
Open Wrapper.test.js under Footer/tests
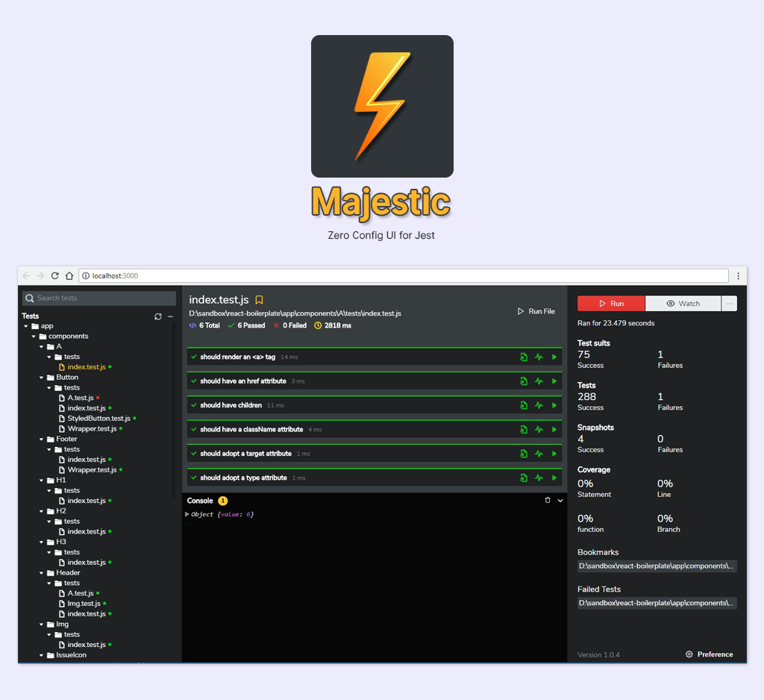click(92, 470)
